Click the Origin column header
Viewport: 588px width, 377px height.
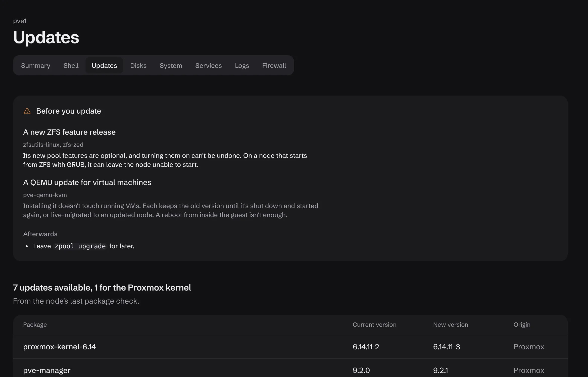click(x=522, y=325)
